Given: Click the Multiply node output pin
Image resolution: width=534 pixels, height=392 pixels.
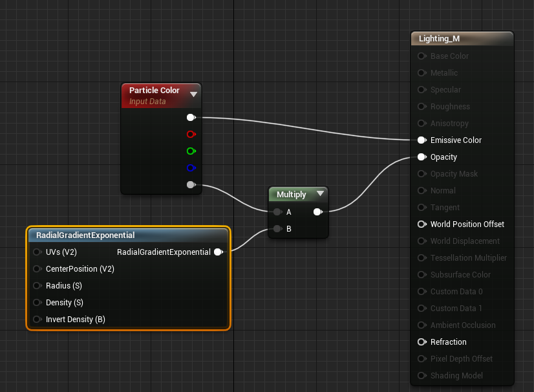Looking at the screenshot, I should click(x=317, y=212).
